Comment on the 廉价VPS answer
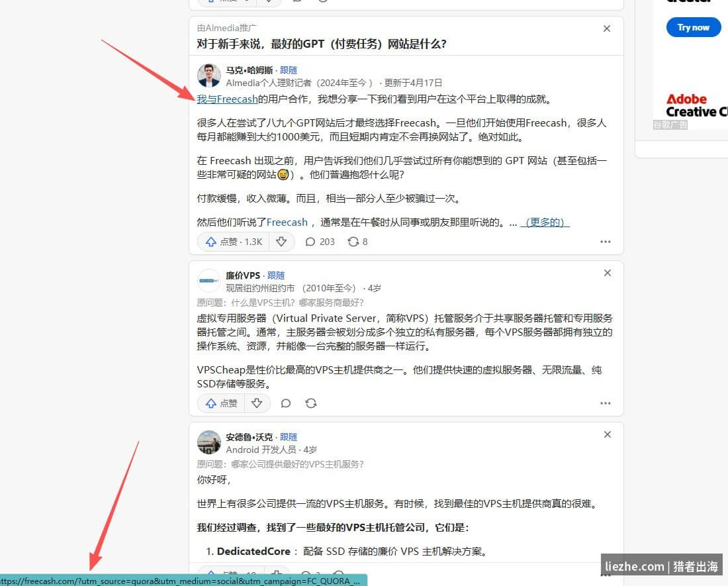Image resolution: width=728 pixels, height=586 pixels. 286,403
